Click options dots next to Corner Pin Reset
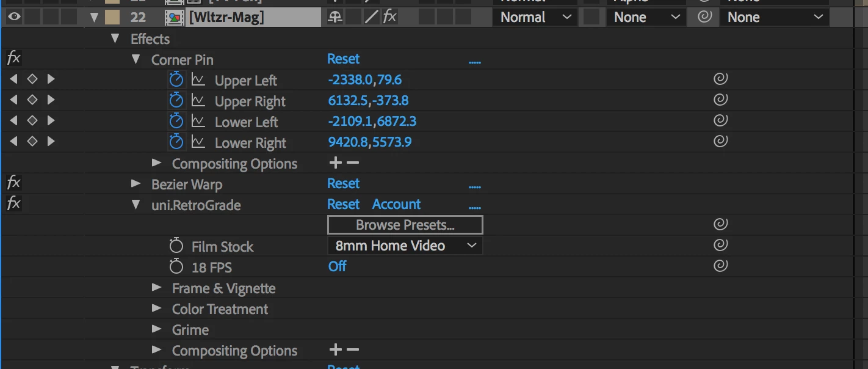Viewport: 868px width, 369px height. (x=475, y=62)
